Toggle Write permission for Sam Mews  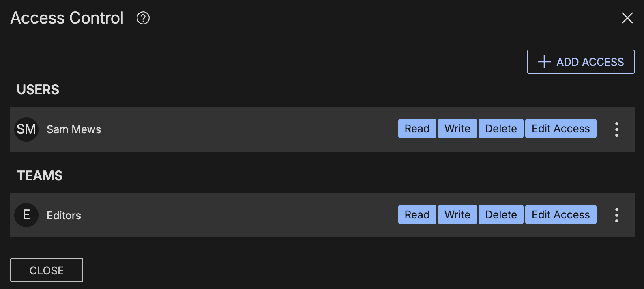(457, 129)
